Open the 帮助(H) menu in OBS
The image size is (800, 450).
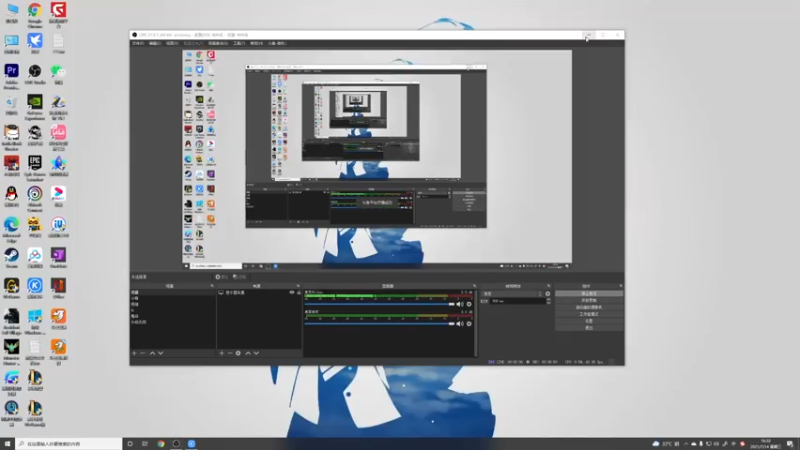pyautogui.click(x=256, y=43)
